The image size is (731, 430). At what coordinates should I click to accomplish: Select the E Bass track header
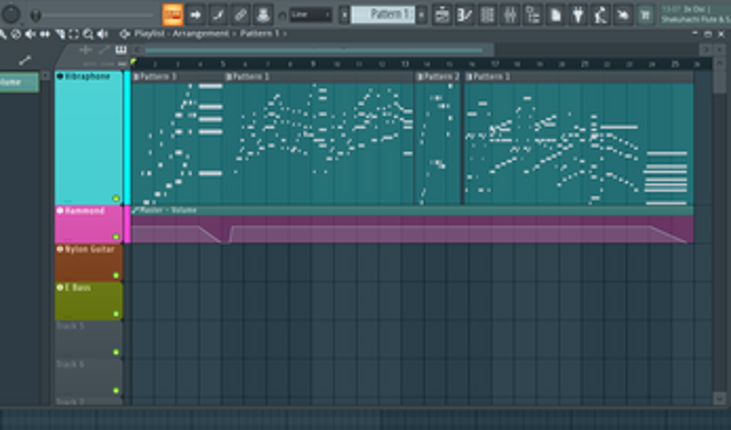tap(89, 301)
